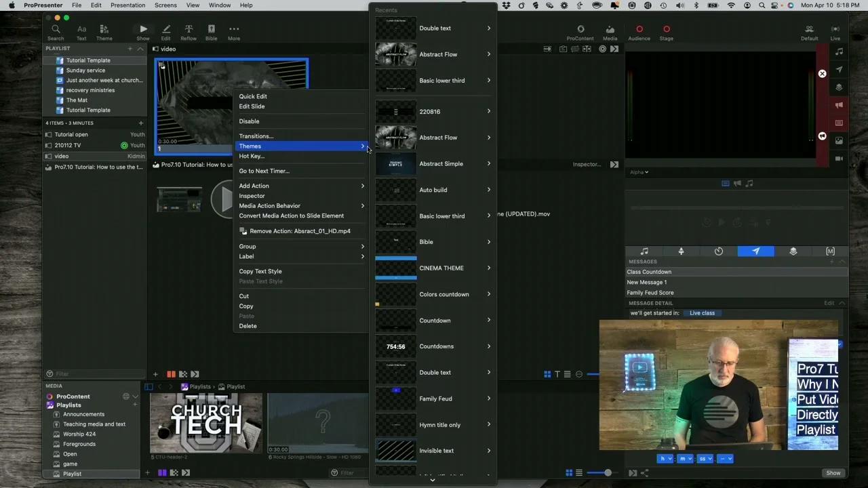Click the Search tool in the toolbar
Viewport: 868px width, 488px height.
pyautogui.click(x=56, y=30)
